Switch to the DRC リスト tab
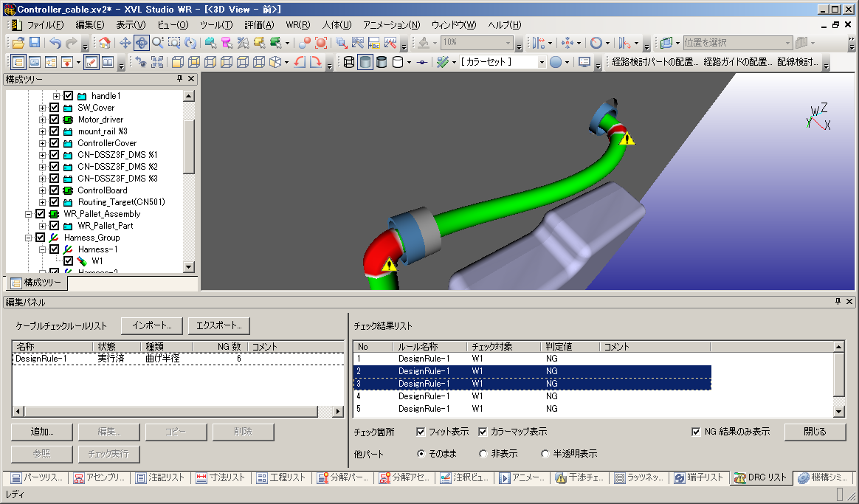 click(761, 477)
